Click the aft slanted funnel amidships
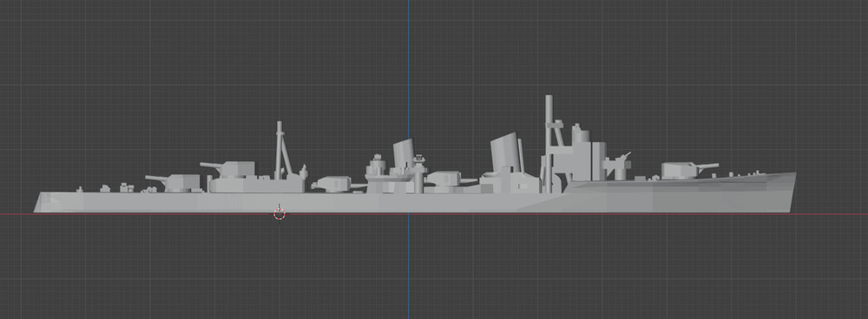 point(404,153)
